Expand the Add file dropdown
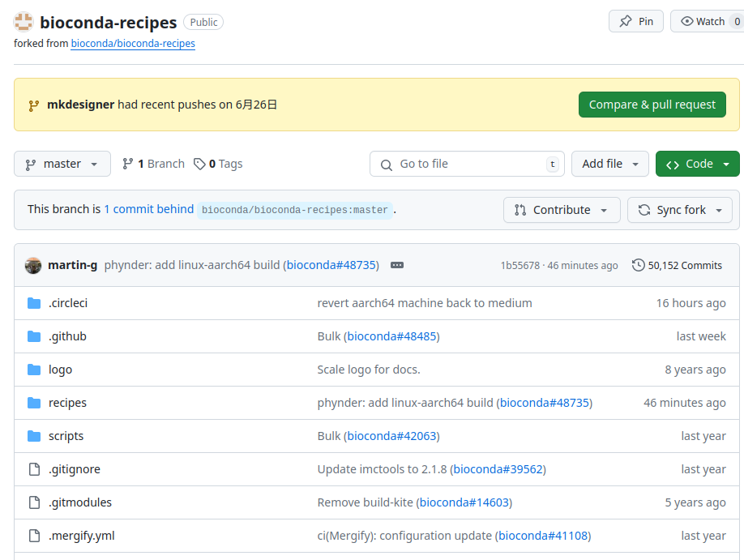Image resolution: width=744 pixels, height=560 pixels. tap(609, 164)
